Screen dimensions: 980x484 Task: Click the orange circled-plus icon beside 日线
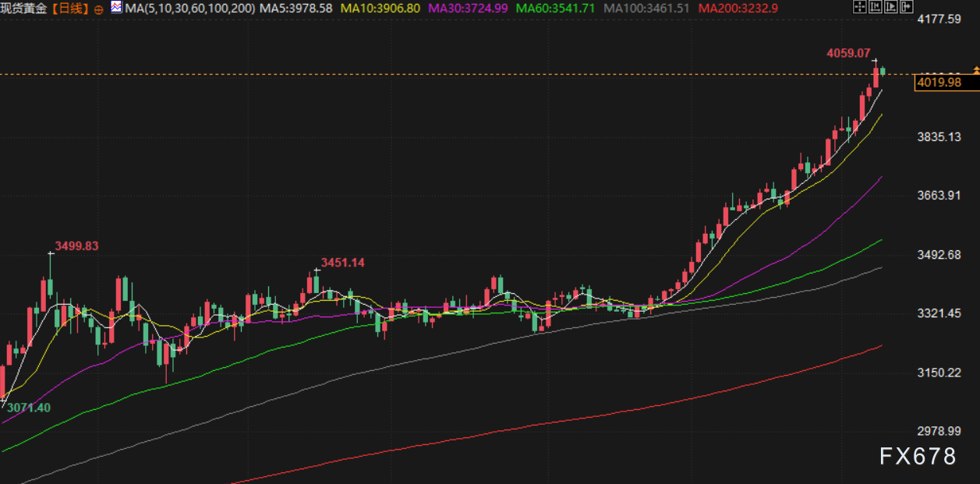pos(98,9)
